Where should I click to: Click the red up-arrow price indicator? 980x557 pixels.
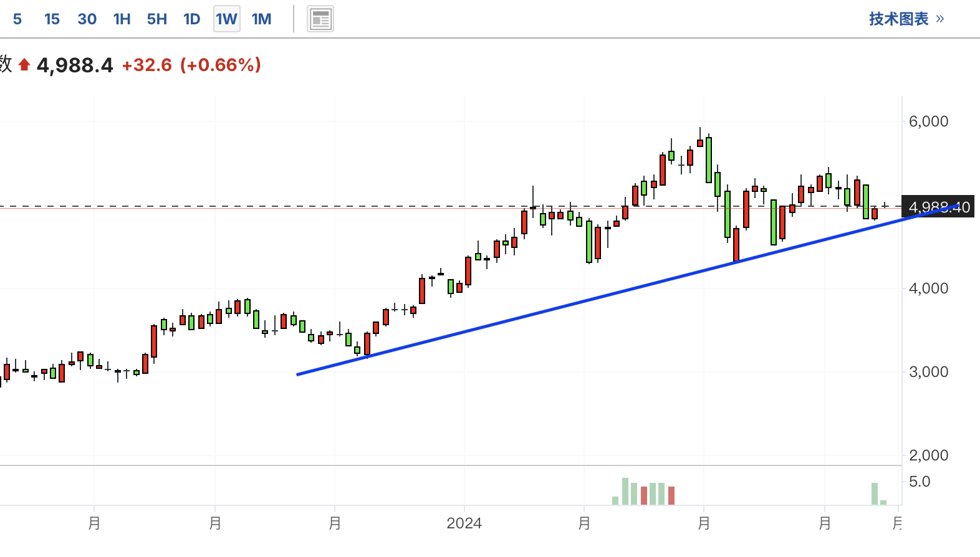[24, 64]
